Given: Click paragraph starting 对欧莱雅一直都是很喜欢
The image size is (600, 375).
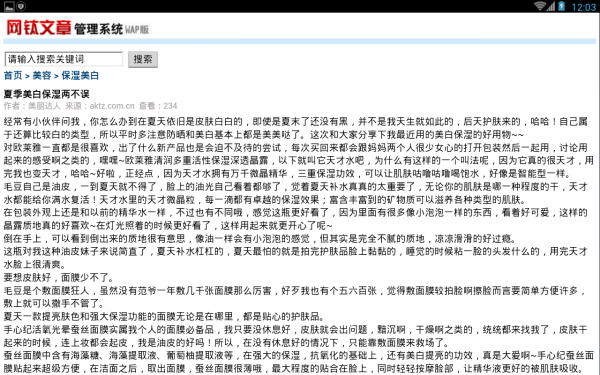Looking at the screenshot, I should [298, 160].
